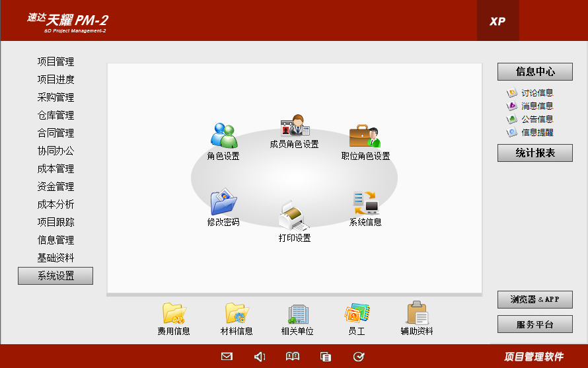This screenshot has width=588, height=368.
Task: Click the 统计报表 button
Action: tap(534, 153)
